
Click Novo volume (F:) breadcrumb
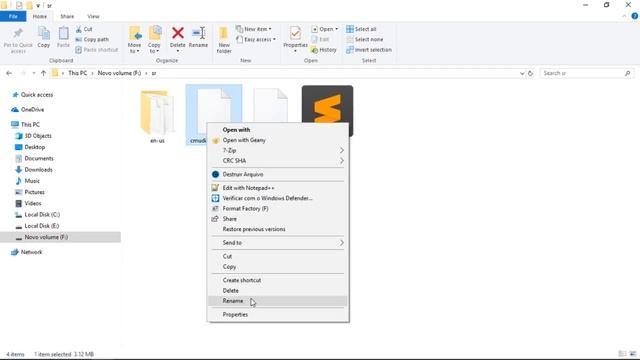[119, 73]
